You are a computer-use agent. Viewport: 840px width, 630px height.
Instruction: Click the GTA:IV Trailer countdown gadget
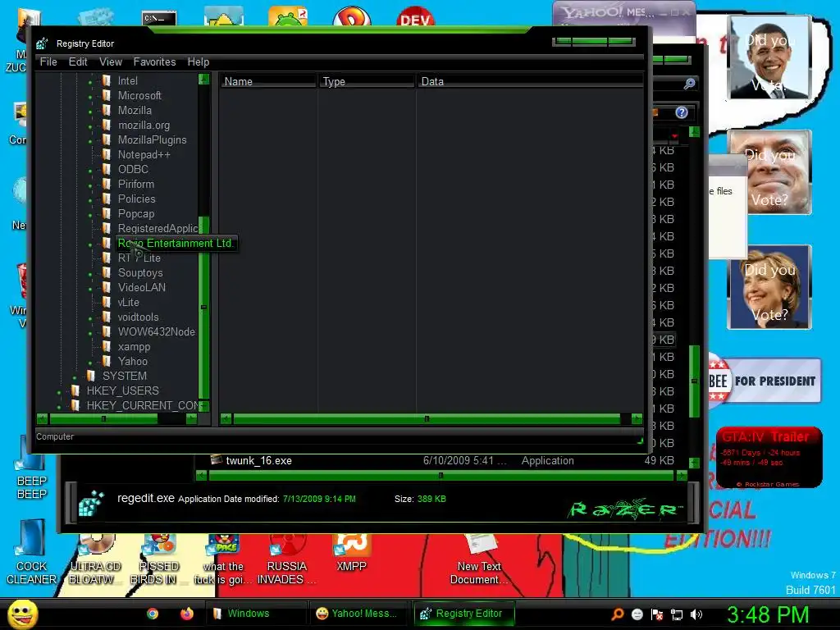[769, 458]
